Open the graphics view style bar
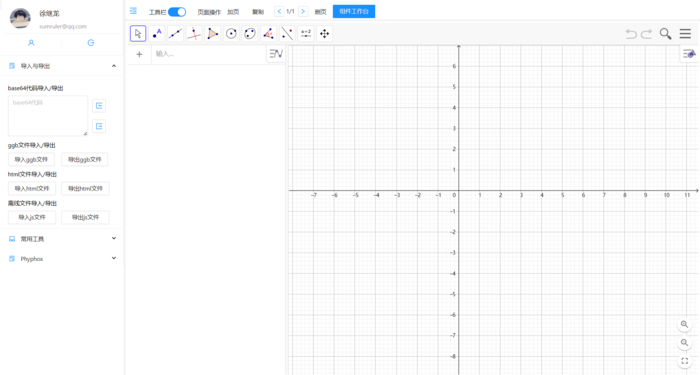700x375 pixels. coord(689,54)
